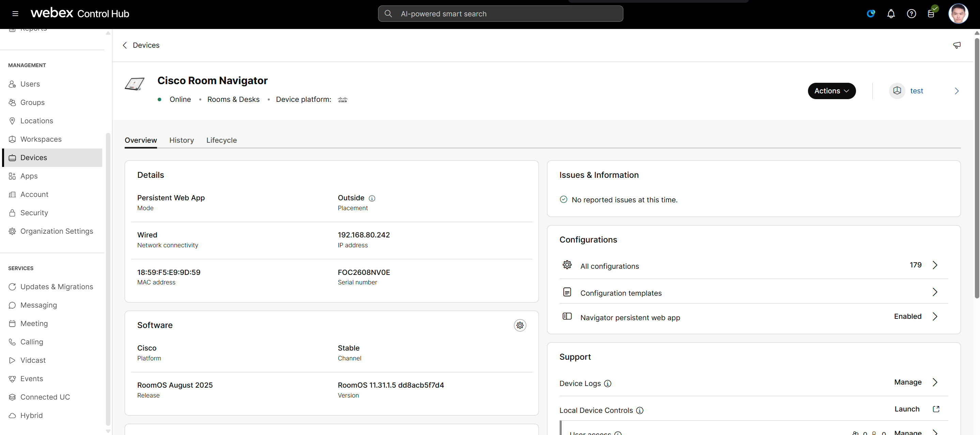Open Apps in the sidebar

pos(52,176)
